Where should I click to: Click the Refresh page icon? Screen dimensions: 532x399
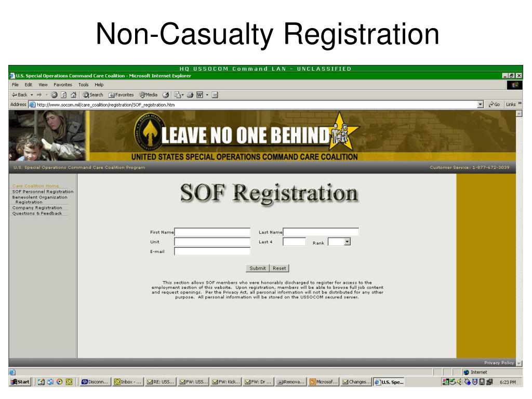pos(64,95)
